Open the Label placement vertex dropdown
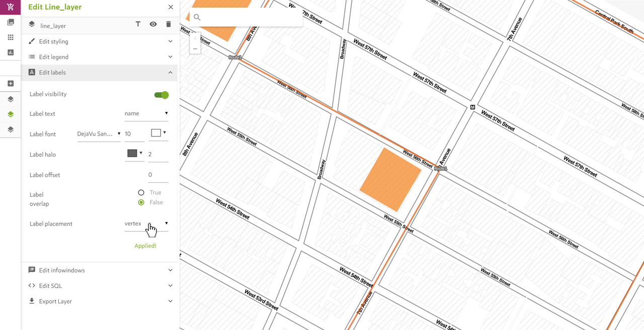 [x=146, y=224]
